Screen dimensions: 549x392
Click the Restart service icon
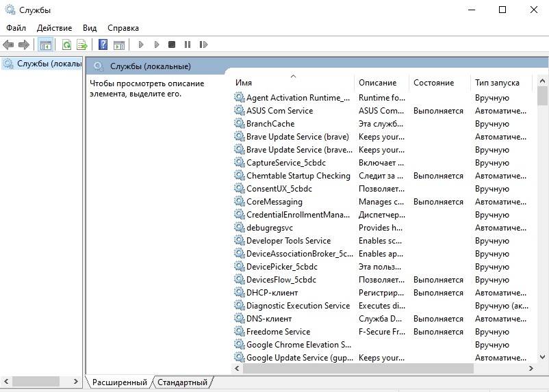(203, 45)
